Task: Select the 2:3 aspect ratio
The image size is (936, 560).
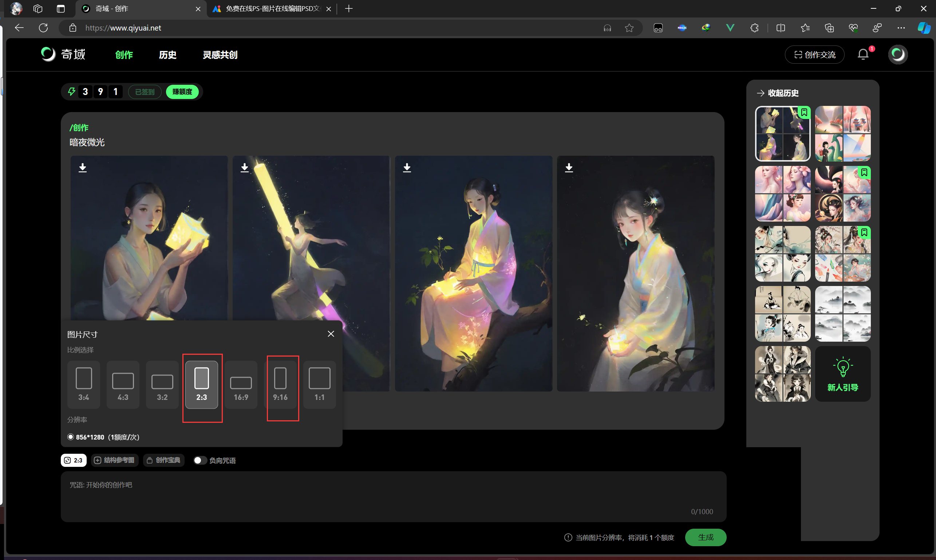Action: [x=202, y=385]
